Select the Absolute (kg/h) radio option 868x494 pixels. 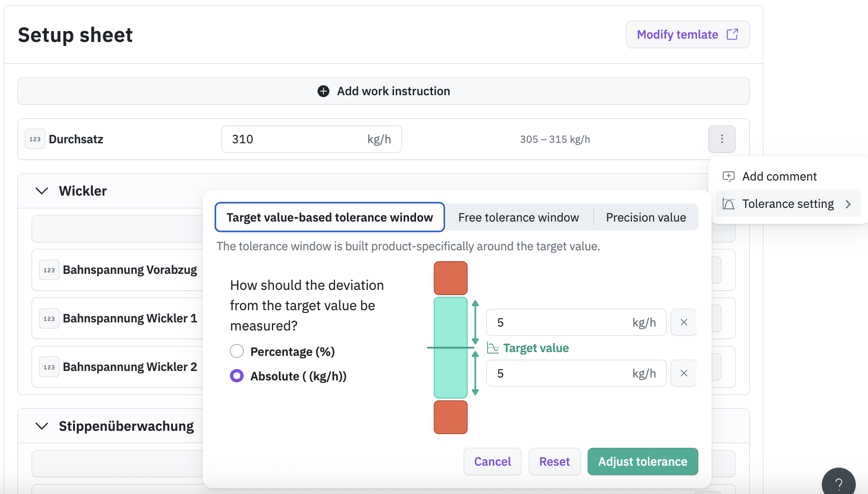[237, 376]
